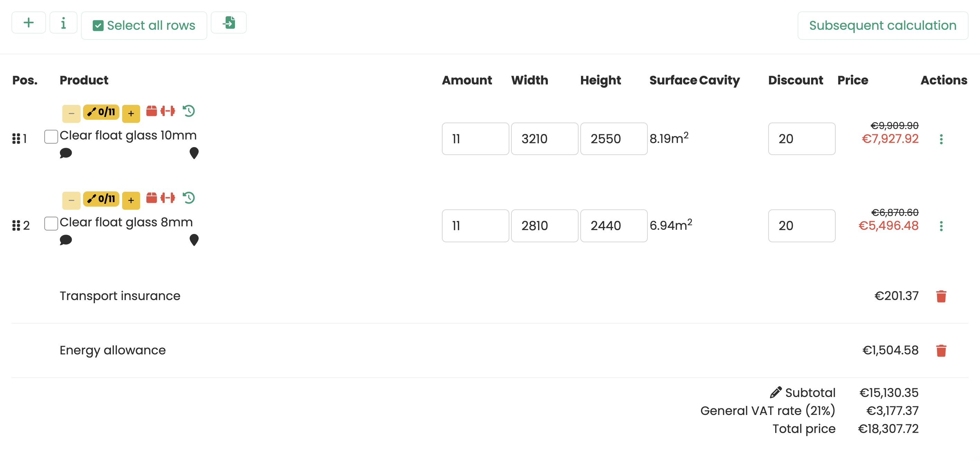
Task: Open actions menu for row 1
Action: click(941, 139)
